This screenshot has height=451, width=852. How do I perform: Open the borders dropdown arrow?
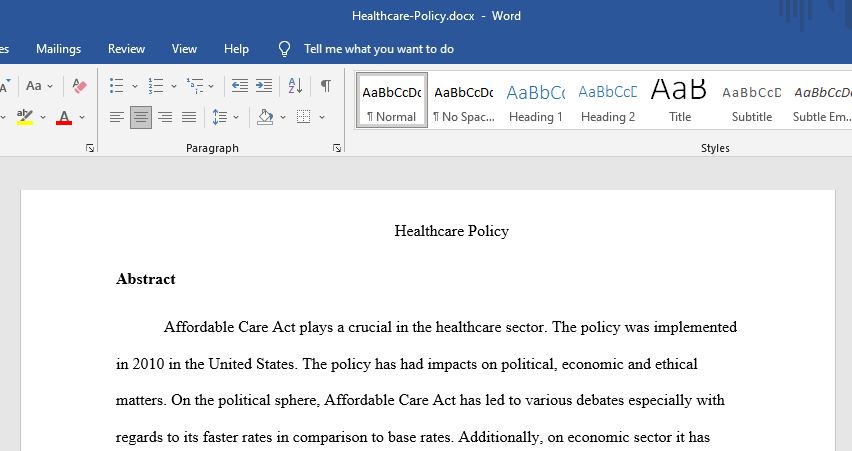coord(322,117)
